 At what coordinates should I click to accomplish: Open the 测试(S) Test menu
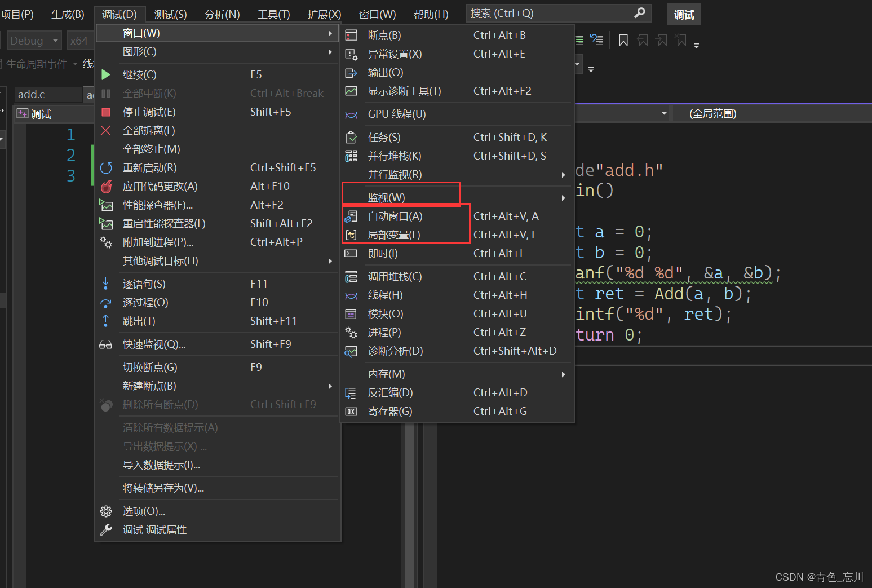point(170,14)
